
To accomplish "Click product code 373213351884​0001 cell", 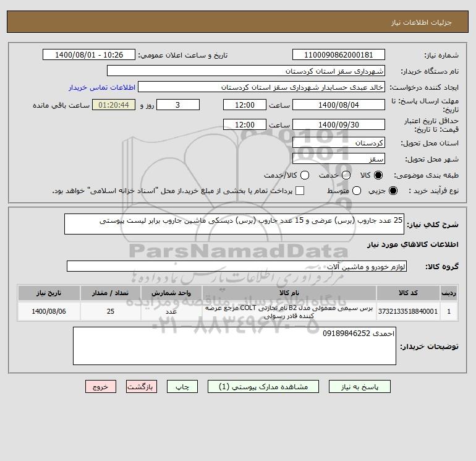I will [408, 311].
